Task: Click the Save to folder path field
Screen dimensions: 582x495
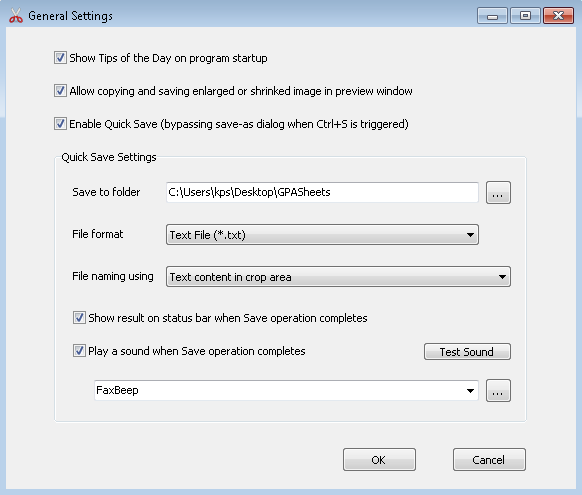Action: tap(322, 192)
